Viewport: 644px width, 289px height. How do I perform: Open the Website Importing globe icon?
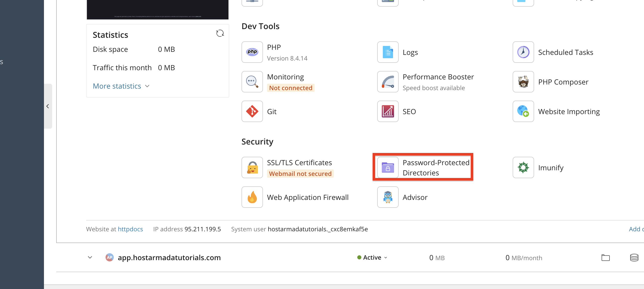pyautogui.click(x=523, y=111)
